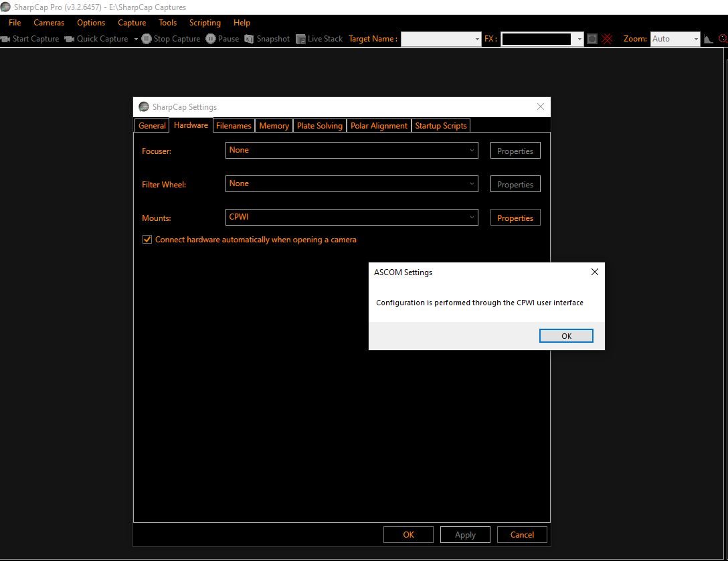The image size is (728, 561).
Task: Open the Startup Scripts tab
Action: coord(440,126)
